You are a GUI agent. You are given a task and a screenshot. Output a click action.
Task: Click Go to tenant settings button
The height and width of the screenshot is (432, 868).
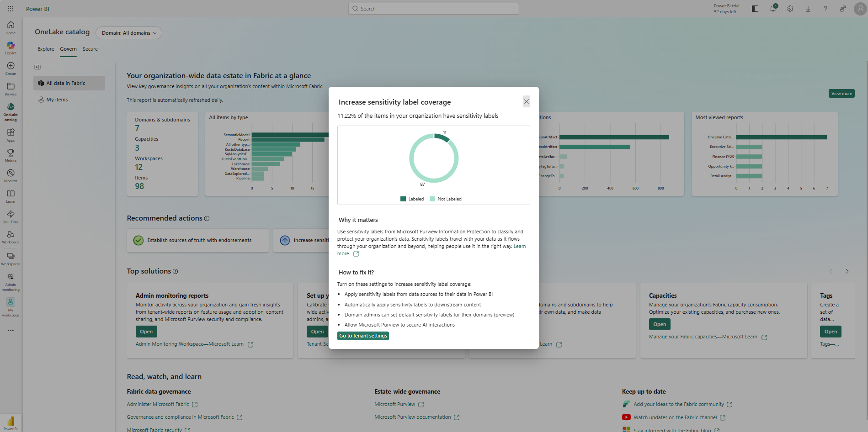363,336
